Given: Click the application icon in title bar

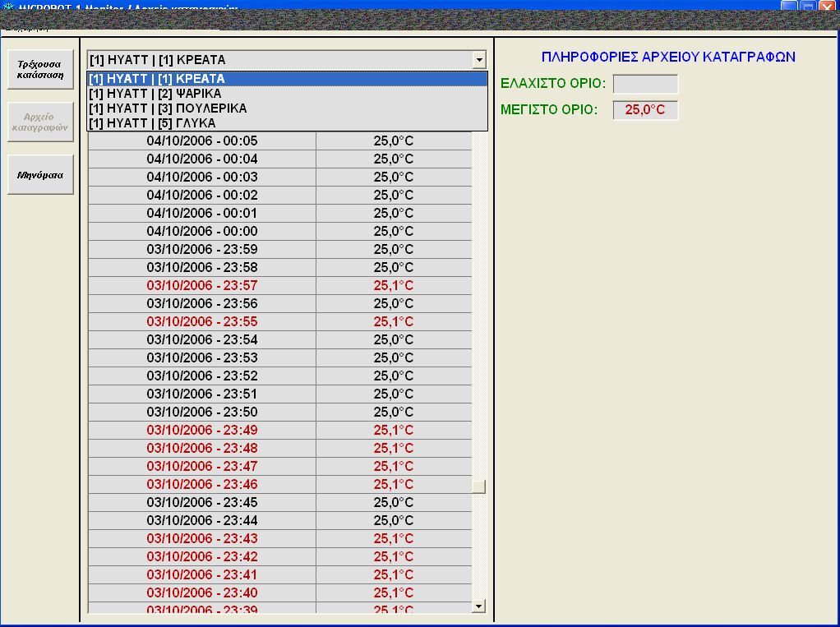Looking at the screenshot, I should click(8, 7).
